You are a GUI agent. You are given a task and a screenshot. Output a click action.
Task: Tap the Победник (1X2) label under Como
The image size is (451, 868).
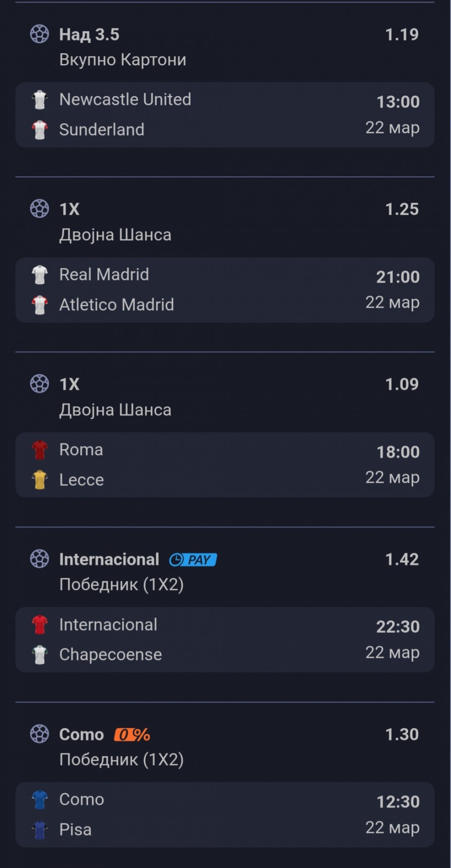click(121, 759)
